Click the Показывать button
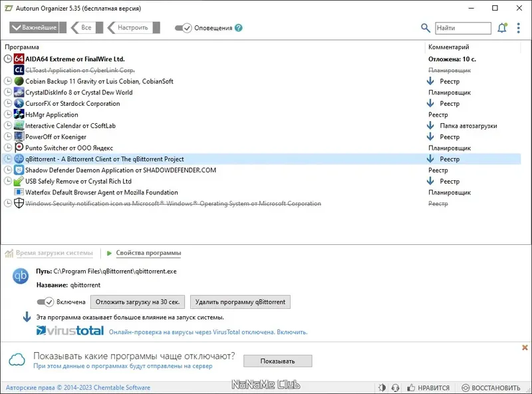Viewport: 532px width, 394px height. pyautogui.click(x=277, y=361)
